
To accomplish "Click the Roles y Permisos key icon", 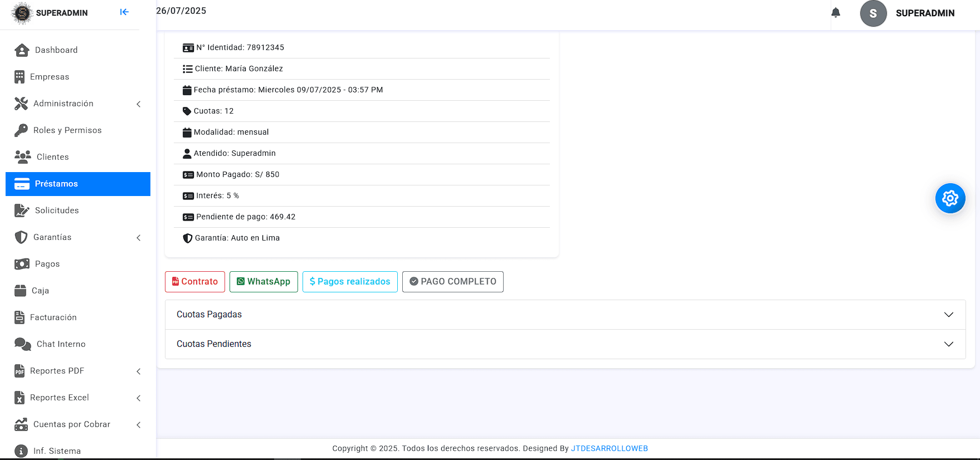I will [21, 130].
